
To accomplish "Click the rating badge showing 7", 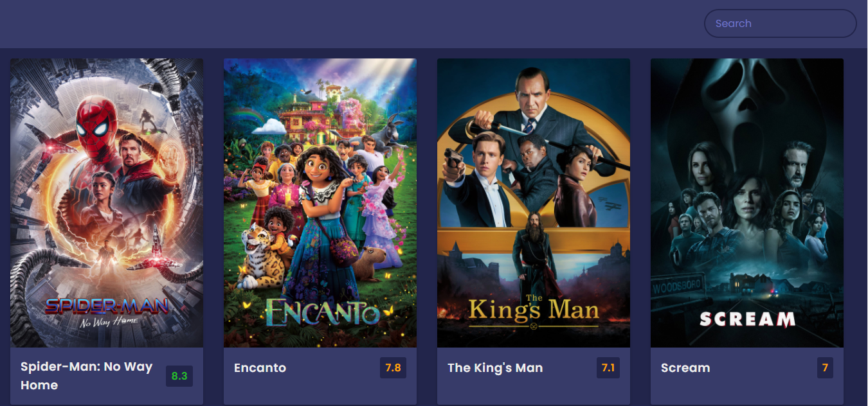I will pyautogui.click(x=825, y=368).
